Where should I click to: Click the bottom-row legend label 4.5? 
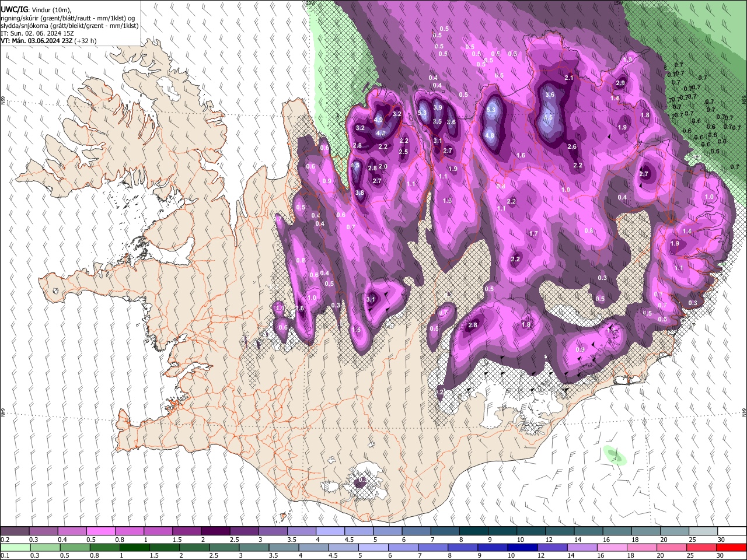pos(333,555)
